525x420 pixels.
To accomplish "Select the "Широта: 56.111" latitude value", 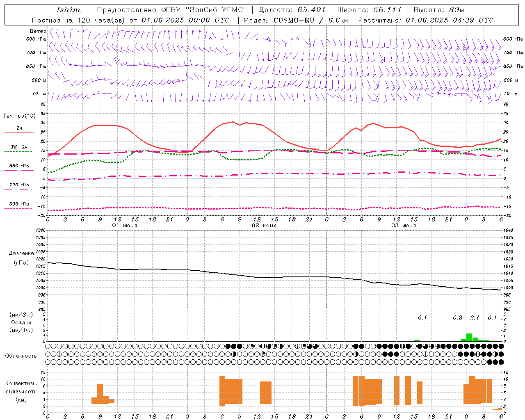I will (369, 10).
